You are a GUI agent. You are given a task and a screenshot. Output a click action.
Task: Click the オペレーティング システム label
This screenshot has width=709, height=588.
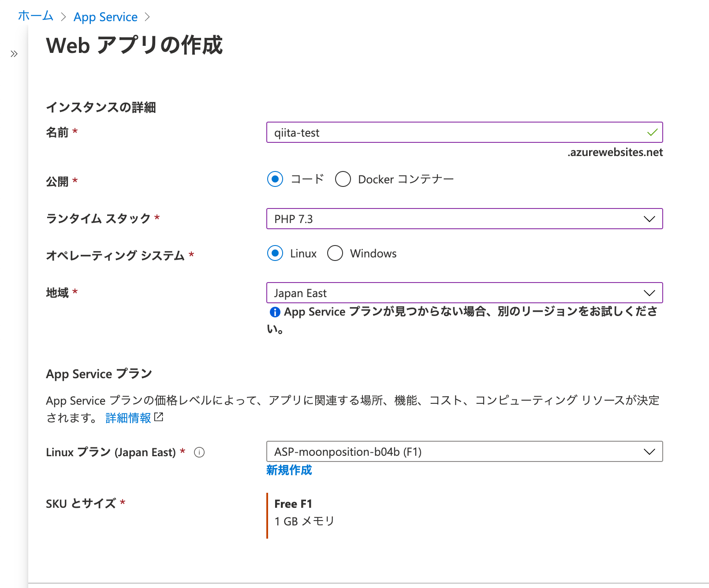[x=116, y=255]
